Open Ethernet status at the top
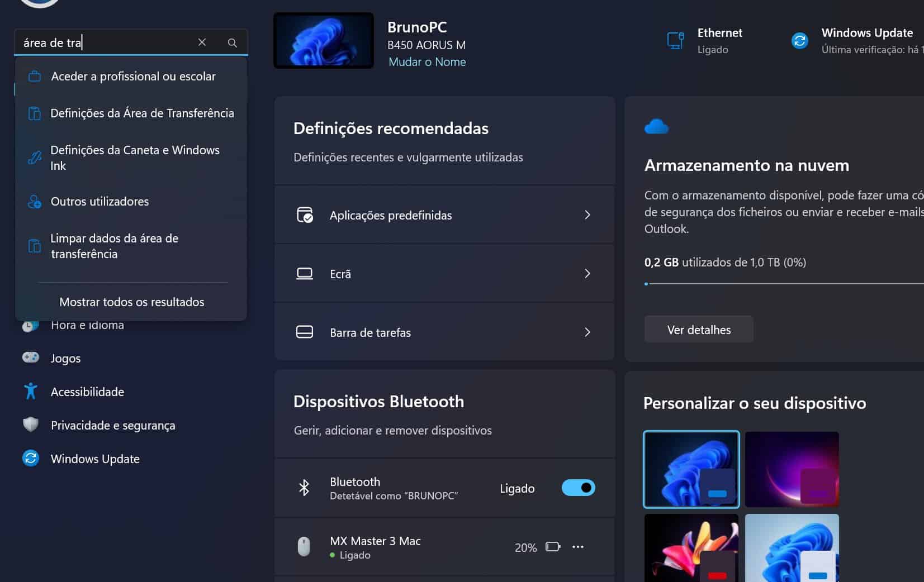The height and width of the screenshot is (582, 924). pos(705,41)
